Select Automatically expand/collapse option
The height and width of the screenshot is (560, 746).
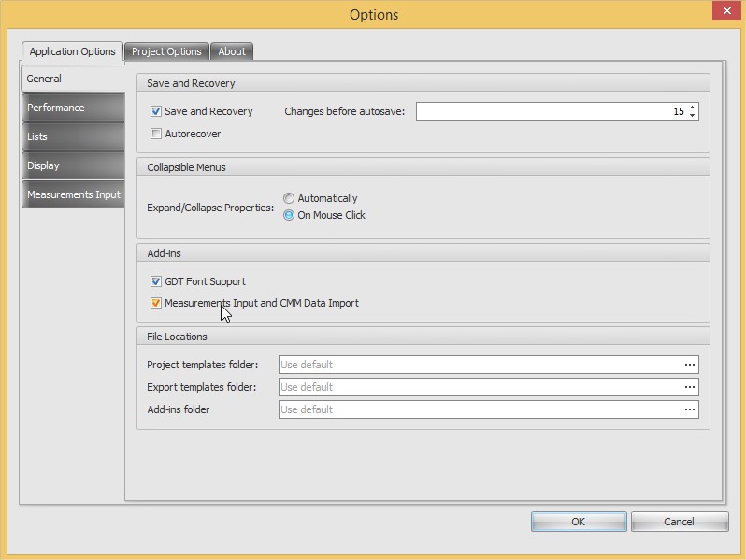[289, 198]
